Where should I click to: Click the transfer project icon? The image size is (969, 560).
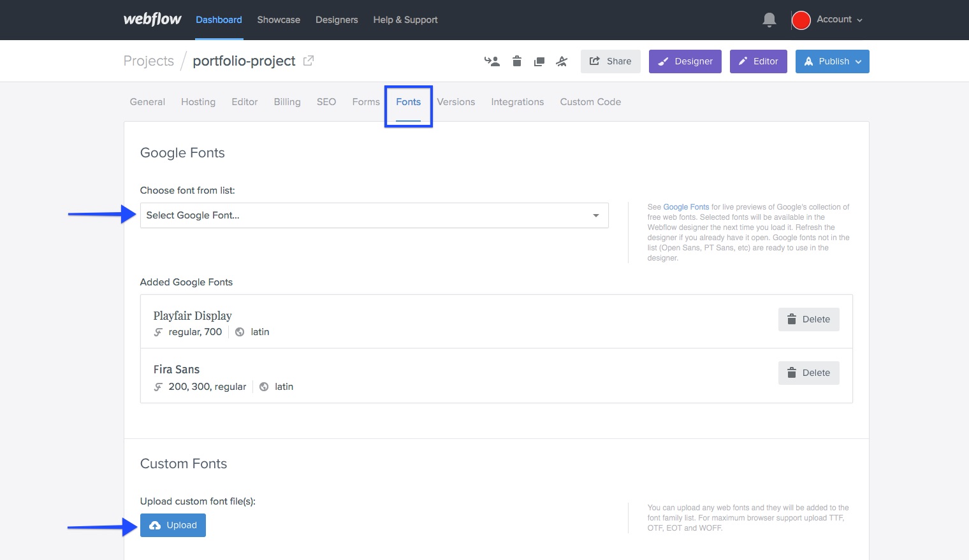[492, 61]
